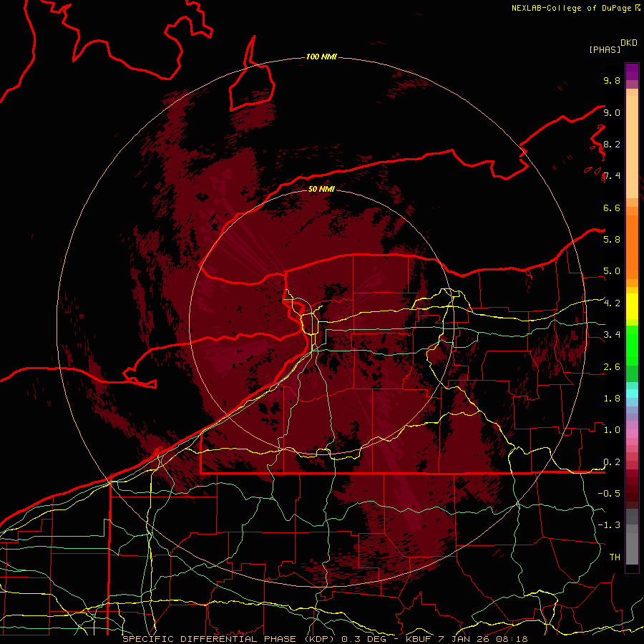This screenshot has height=644, width=644.
Task: Click the TH threshold label
Action: click(x=615, y=557)
